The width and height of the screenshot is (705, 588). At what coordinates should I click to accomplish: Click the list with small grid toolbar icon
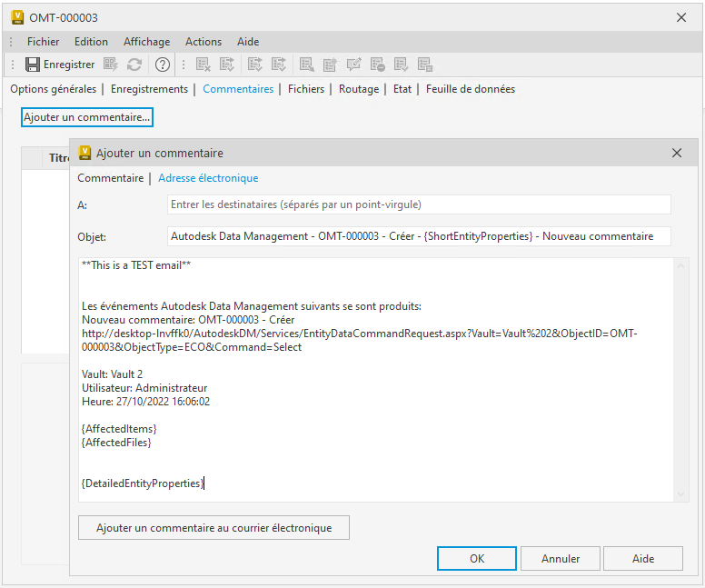[x=425, y=65]
